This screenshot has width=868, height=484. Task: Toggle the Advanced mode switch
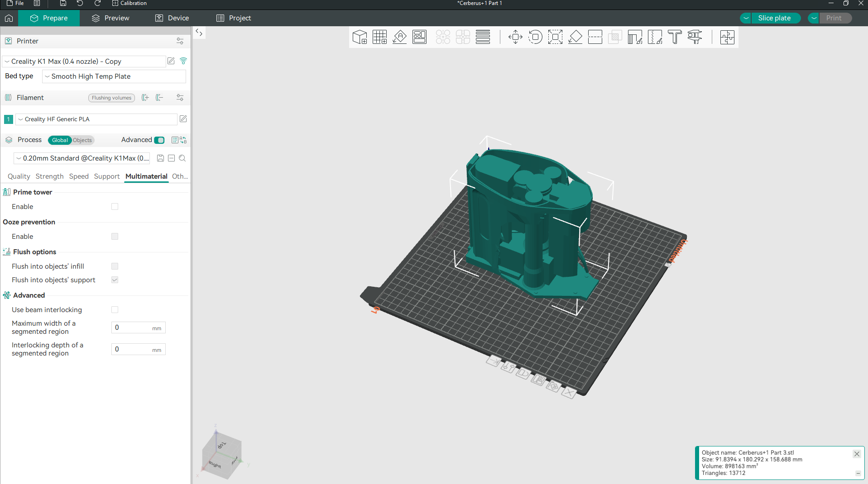(x=159, y=140)
